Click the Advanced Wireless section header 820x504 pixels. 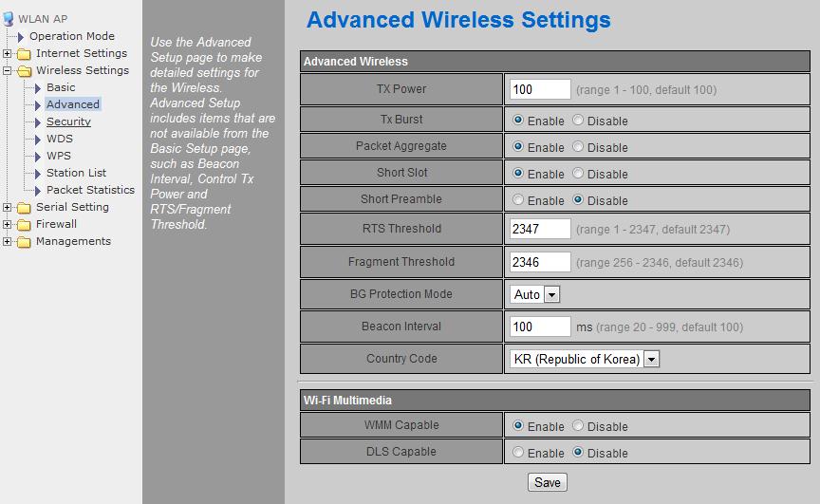click(x=555, y=61)
